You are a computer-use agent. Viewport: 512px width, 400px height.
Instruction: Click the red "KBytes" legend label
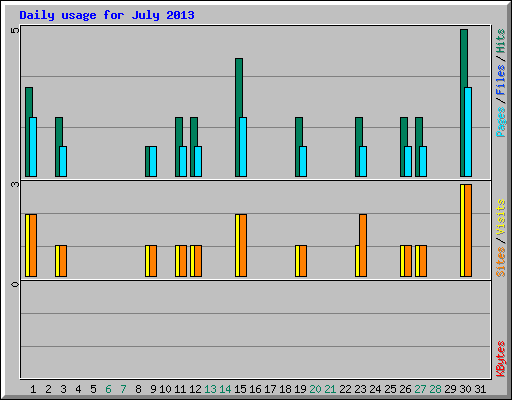coord(501,359)
